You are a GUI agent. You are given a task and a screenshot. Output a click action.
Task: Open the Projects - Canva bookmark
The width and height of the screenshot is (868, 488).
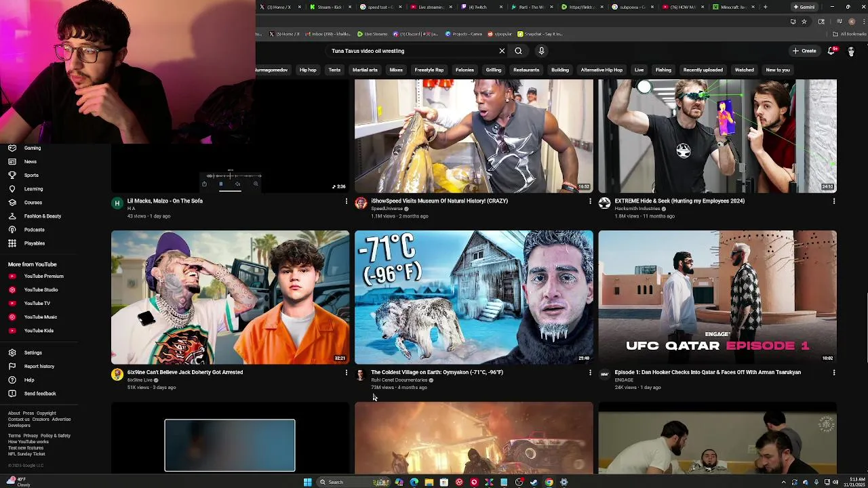click(464, 34)
